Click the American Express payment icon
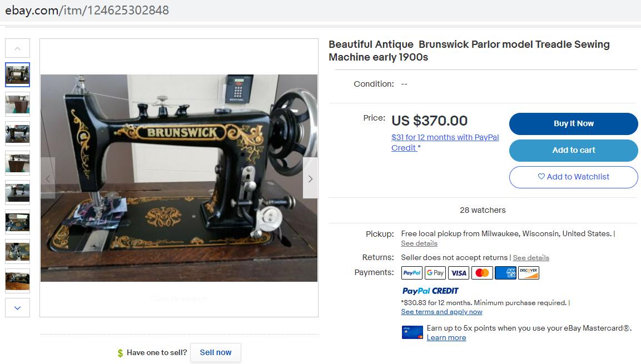Screen dimensions: 641x364 505,273
